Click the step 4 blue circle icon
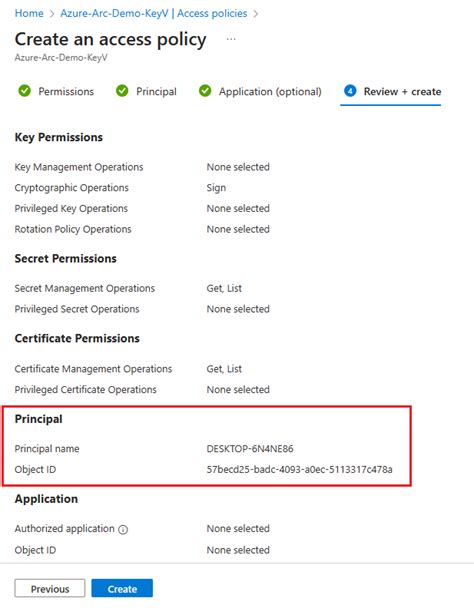This screenshot has height=608, width=474. pos(350,91)
